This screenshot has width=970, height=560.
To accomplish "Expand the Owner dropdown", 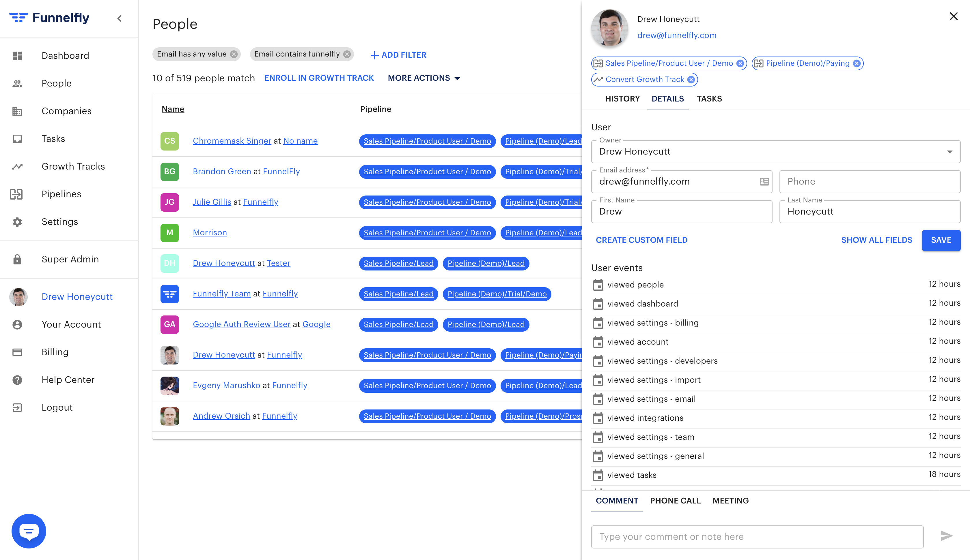I will click(950, 152).
